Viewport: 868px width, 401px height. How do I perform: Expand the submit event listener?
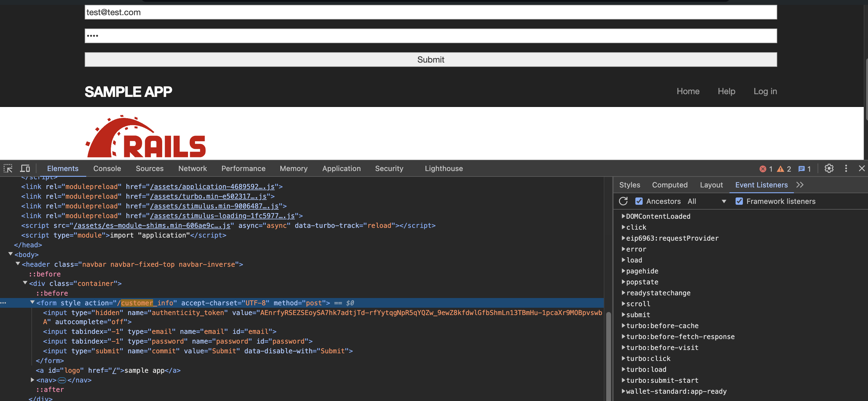click(x=624, y=314)
